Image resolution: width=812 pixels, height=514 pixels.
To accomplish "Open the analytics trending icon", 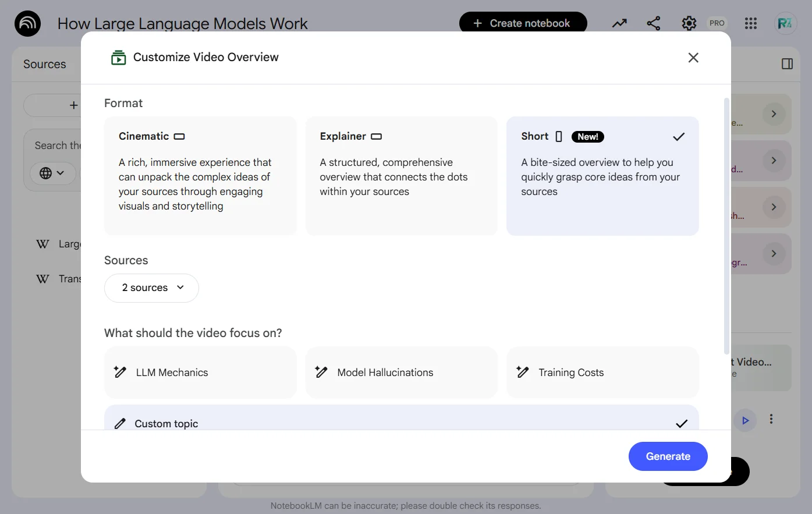I will point(619,23).
